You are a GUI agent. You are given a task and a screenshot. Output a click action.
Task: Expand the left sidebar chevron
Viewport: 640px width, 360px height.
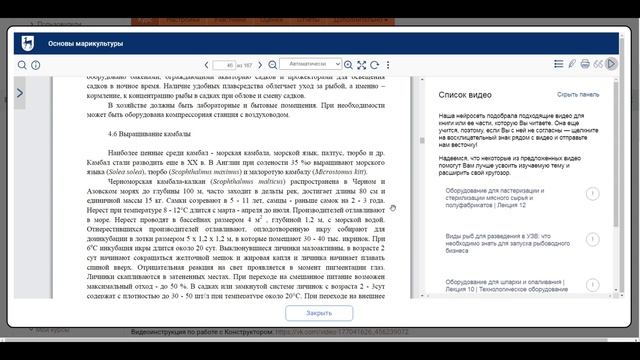20,93
